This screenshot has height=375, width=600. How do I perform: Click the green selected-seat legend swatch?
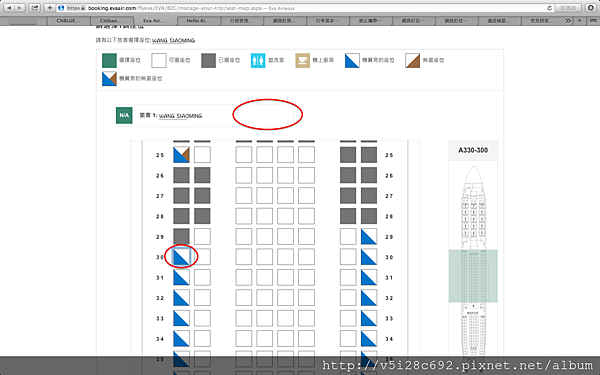pos(109,60)
